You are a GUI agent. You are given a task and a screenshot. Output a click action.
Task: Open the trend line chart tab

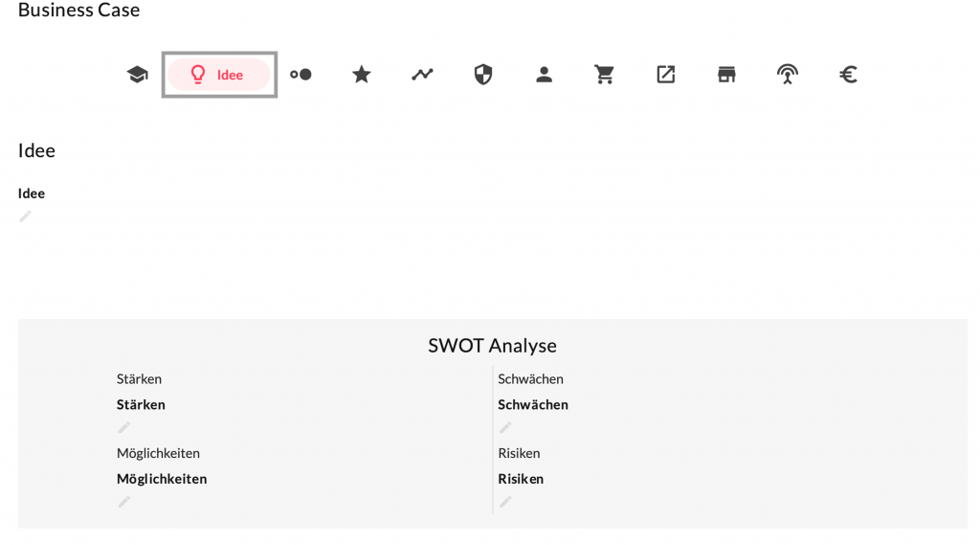coord(422,75)
